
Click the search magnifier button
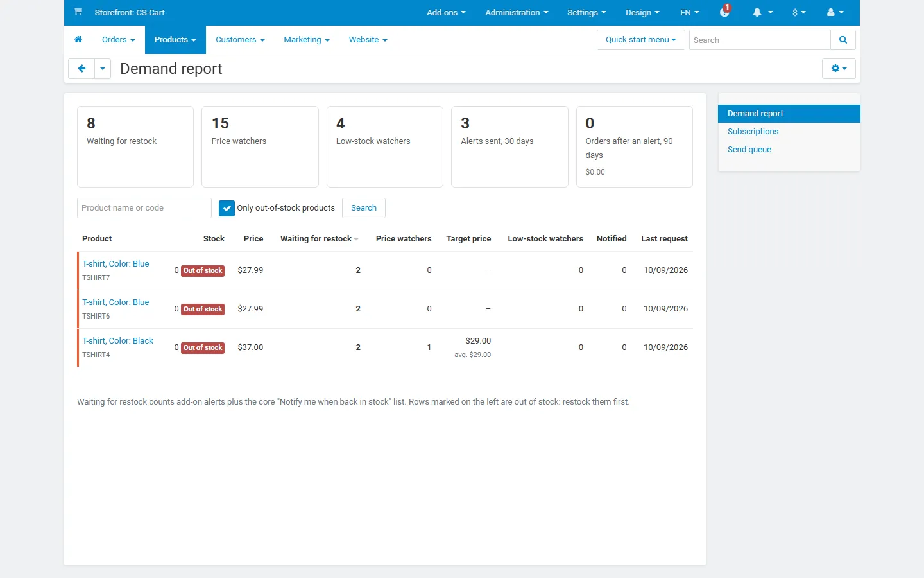pyautogui.click(x=843, y=40)
